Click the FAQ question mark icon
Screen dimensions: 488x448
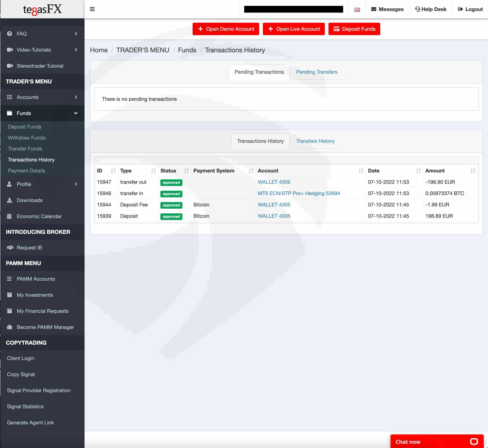(10, 34)
